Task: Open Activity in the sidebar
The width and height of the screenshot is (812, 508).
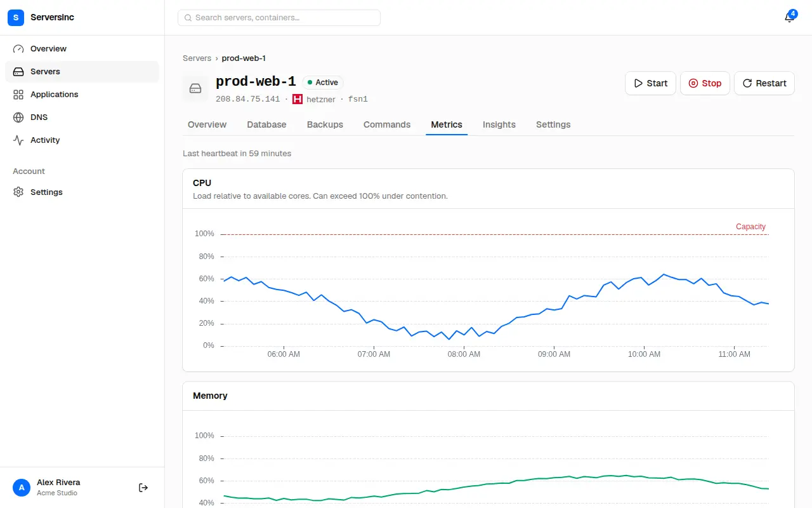Action: tap(82, 140)
